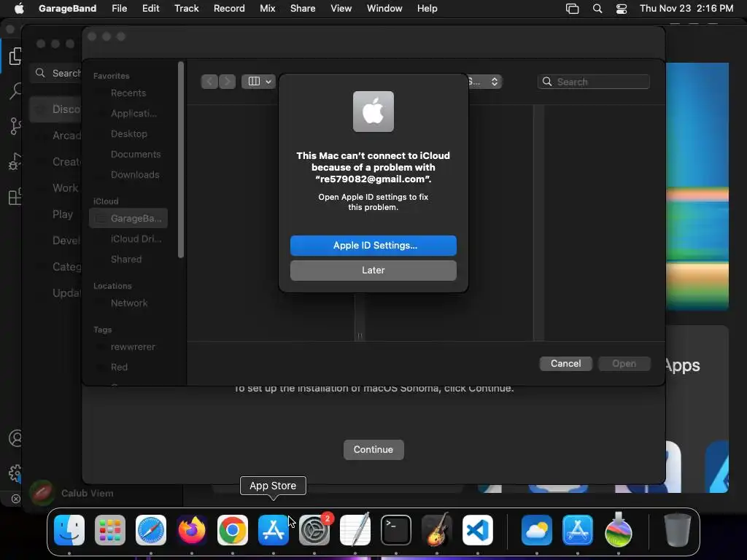Click the file dialog Search field
This screenshot has height=560, width=747.
tap(594, 82)
